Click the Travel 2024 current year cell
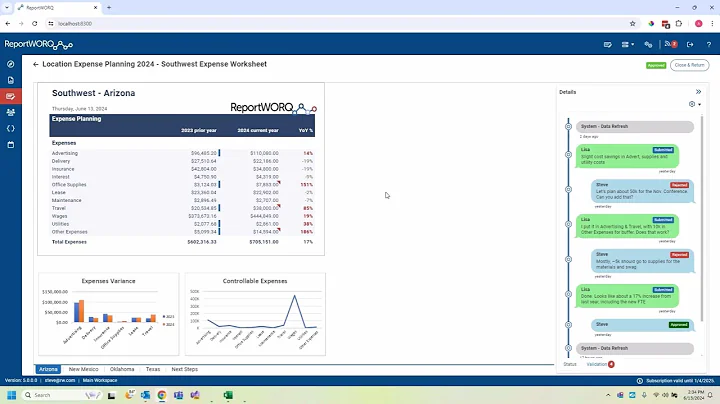 click(x=267, y=208)
